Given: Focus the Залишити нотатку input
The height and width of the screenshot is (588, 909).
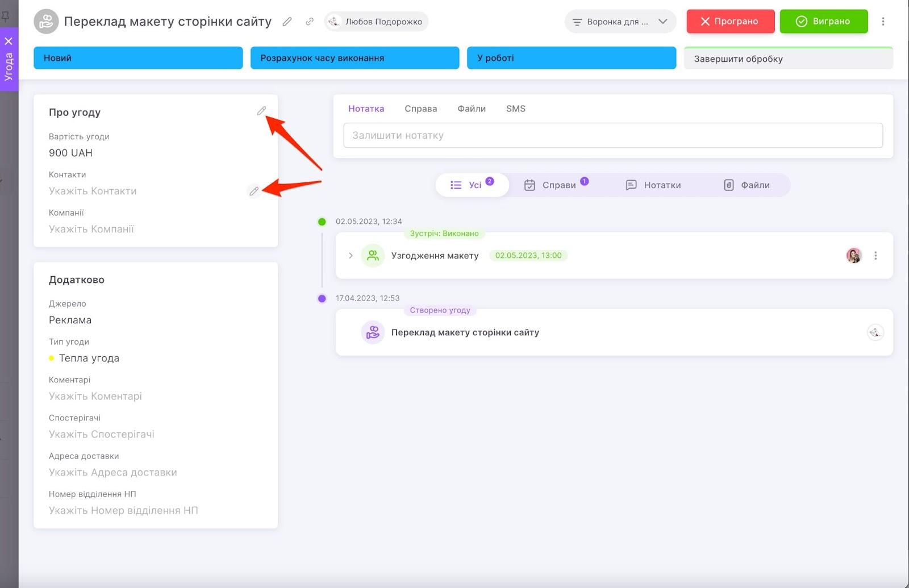Looking at the screenshot, I should click(x=613, y=135).
